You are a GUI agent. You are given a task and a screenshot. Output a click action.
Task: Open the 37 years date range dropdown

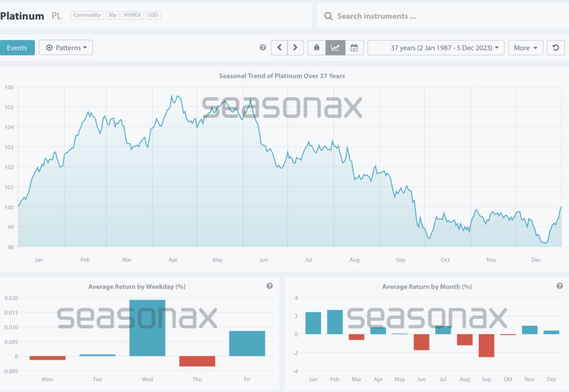(436, 48)
